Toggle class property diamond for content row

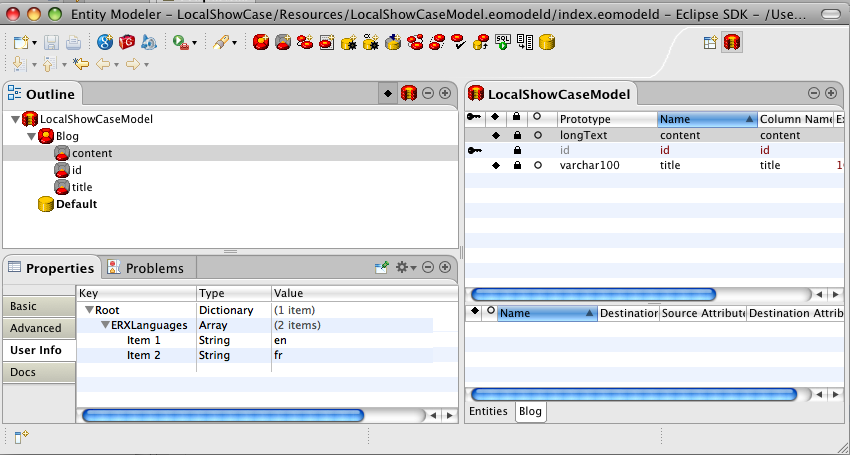[495, 135]
